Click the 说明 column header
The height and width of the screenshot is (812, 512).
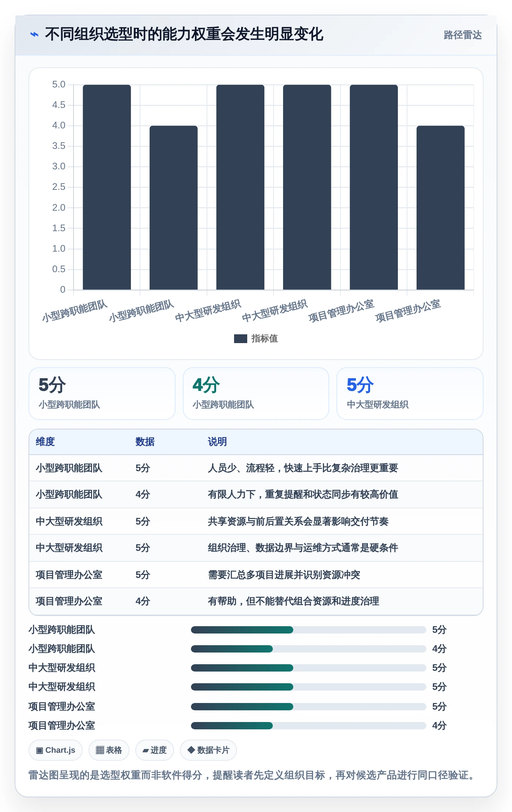[x=218, y=442]
